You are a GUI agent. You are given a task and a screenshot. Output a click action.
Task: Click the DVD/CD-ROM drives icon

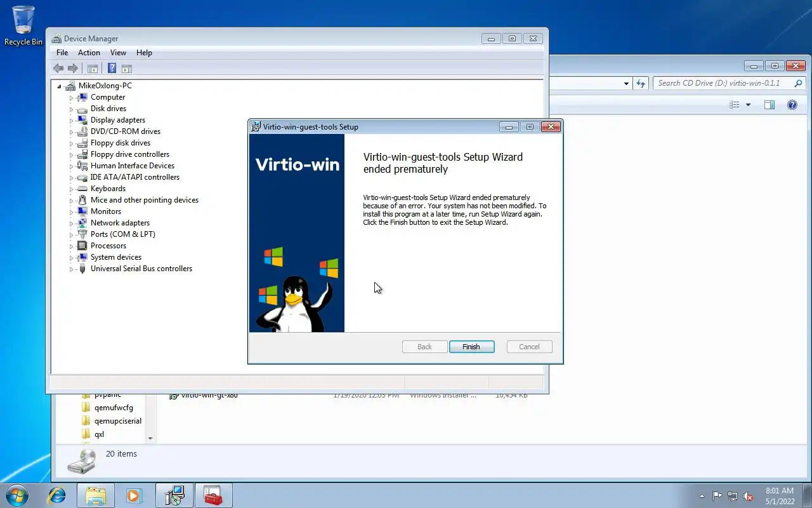82,131
